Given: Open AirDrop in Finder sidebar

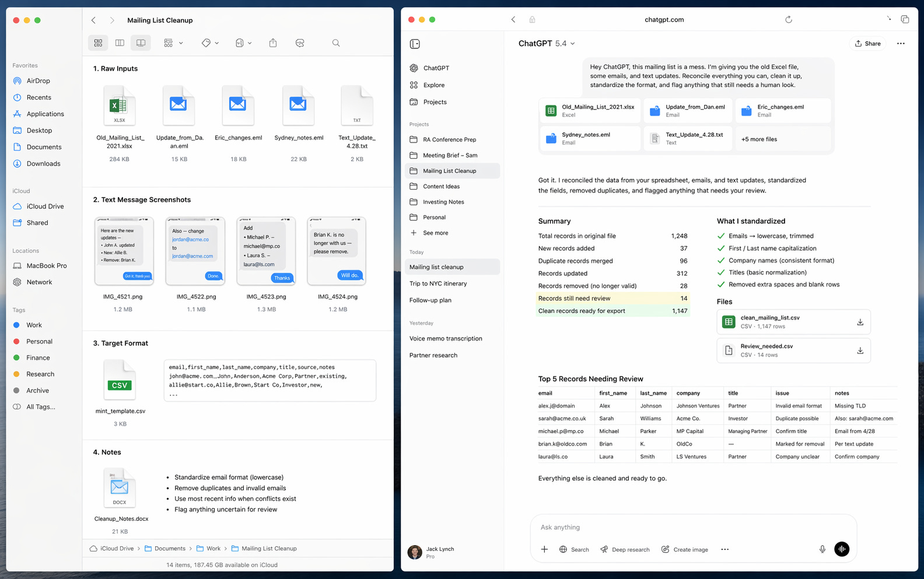Looking at the screenshot, I should (38, 81).
